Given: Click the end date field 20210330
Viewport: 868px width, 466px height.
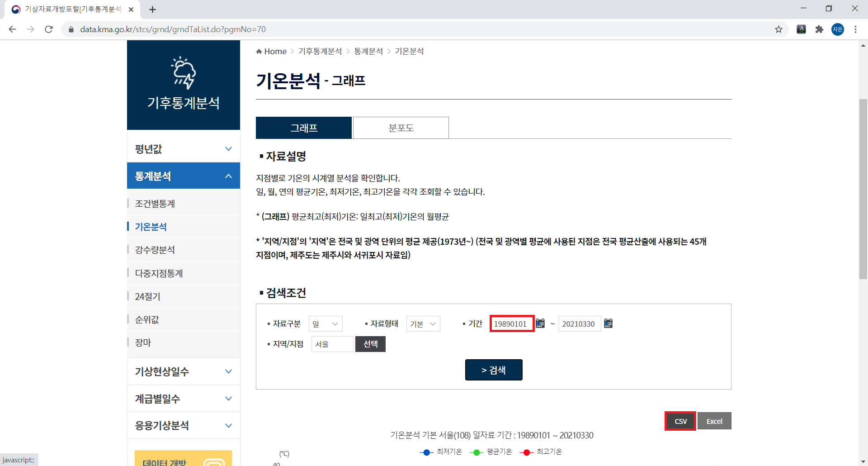Looking at the screenshot, I should pos(580,324).
